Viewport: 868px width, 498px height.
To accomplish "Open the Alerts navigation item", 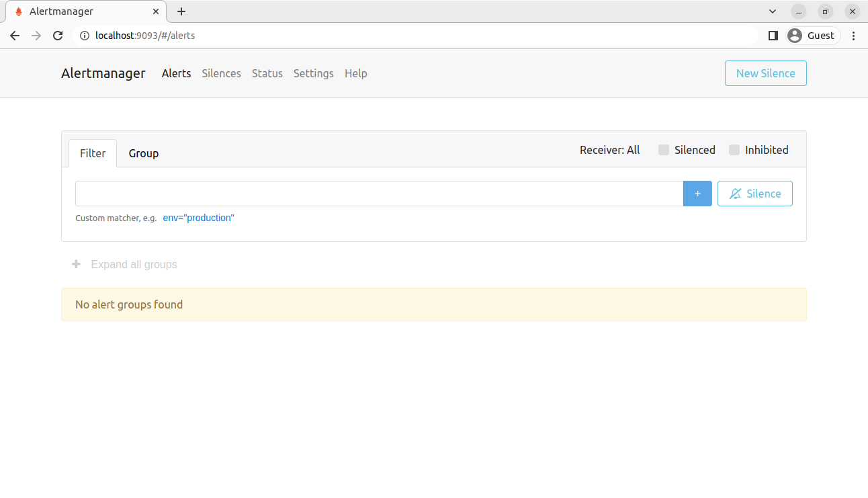I will (x=177, y=73).
